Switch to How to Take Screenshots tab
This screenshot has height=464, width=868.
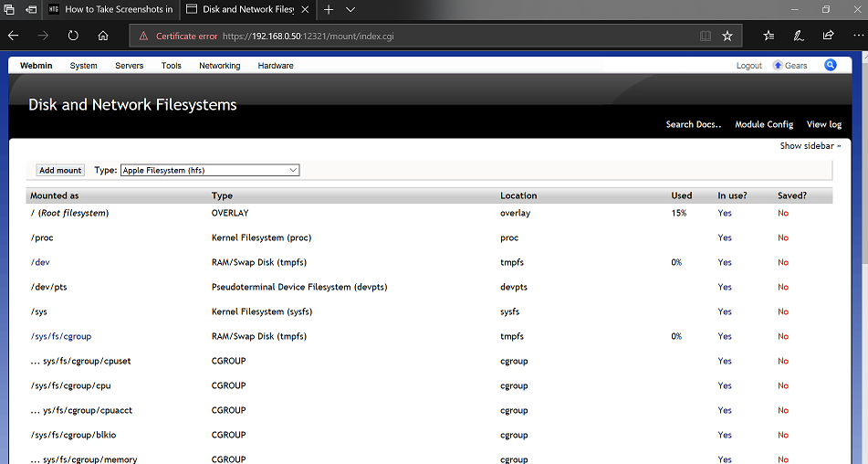[x=110, y=9]
